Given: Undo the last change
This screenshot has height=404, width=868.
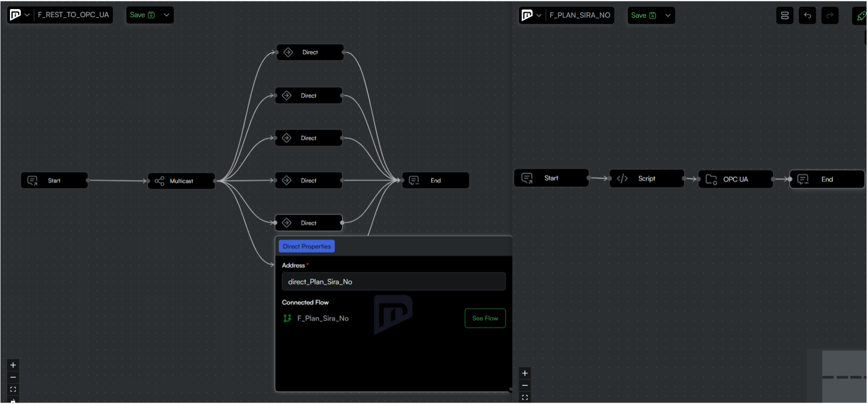Looking at the screenshot, I should (808, 16).
